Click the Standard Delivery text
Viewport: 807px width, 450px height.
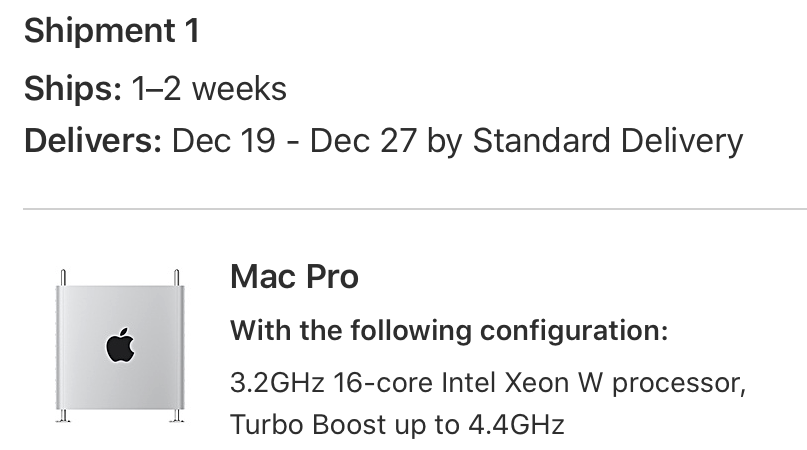[608, 141]
